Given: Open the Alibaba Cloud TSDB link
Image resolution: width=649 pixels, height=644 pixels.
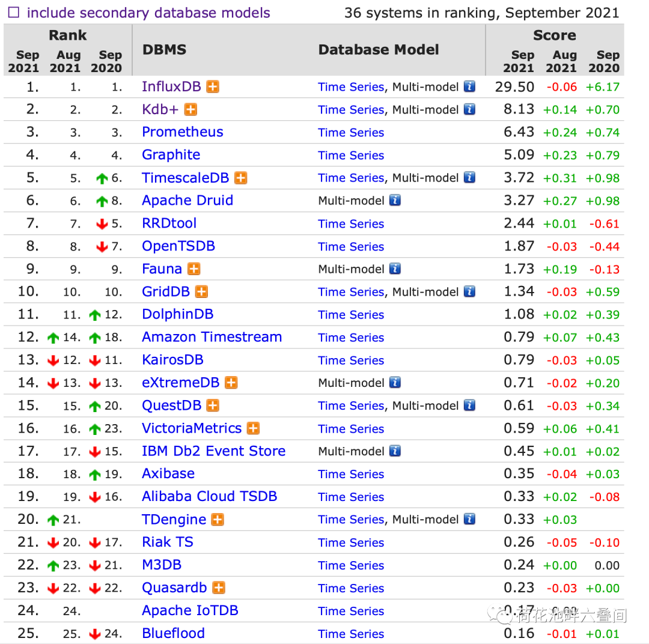Looking at the screenshot, I should (210, 496).
